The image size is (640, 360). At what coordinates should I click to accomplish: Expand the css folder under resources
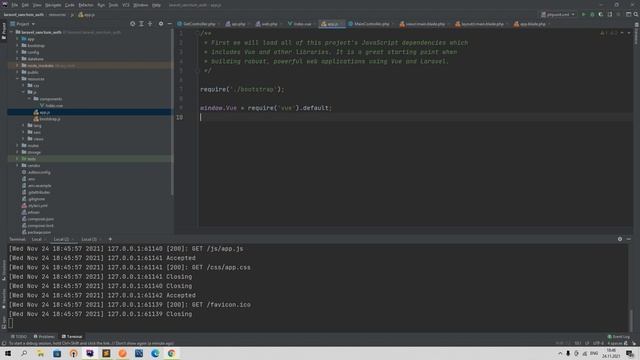point(23,86)
